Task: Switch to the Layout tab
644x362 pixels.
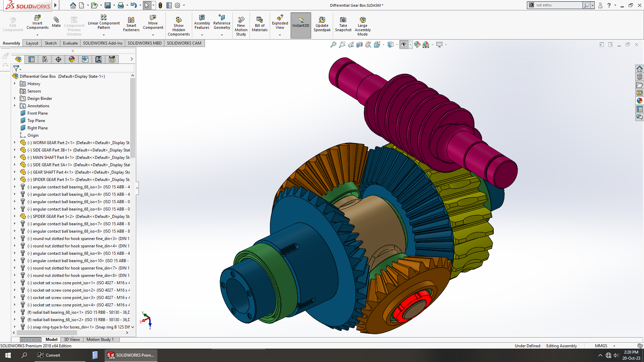Action: coord(32,43)
